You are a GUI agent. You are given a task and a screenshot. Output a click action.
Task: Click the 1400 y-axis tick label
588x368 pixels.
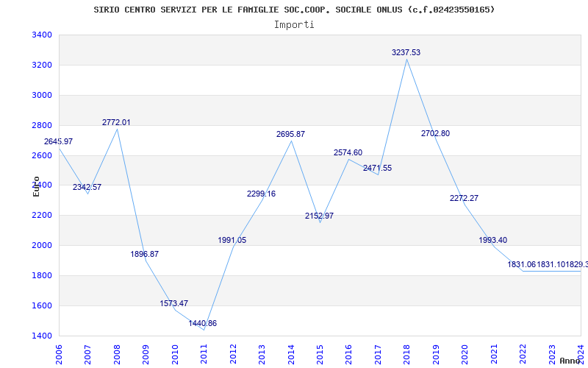pos(42,336)
